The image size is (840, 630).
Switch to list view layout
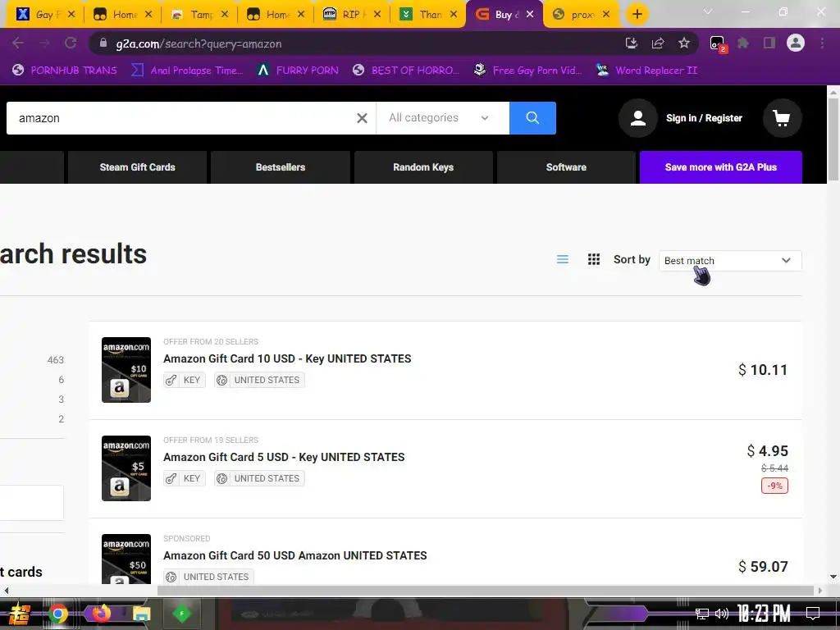[x=563, y=260]
